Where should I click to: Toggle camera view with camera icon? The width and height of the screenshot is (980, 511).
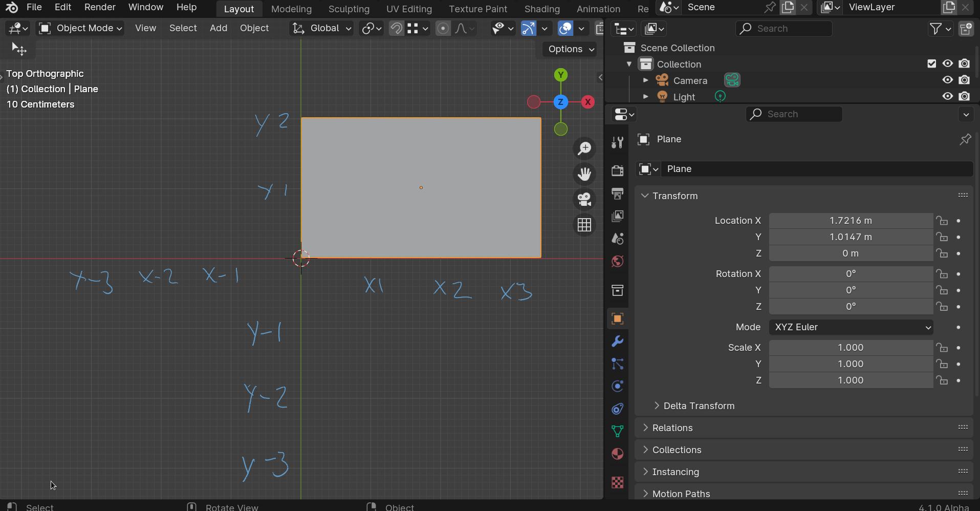pyautogui.click(x=584, y=199)
